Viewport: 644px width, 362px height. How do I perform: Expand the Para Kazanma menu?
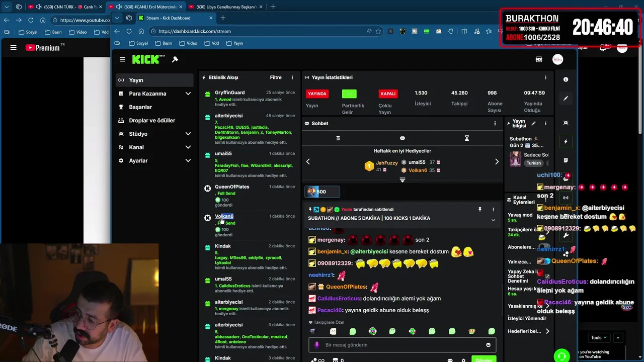pyautogui.click(x=188, y=94)
